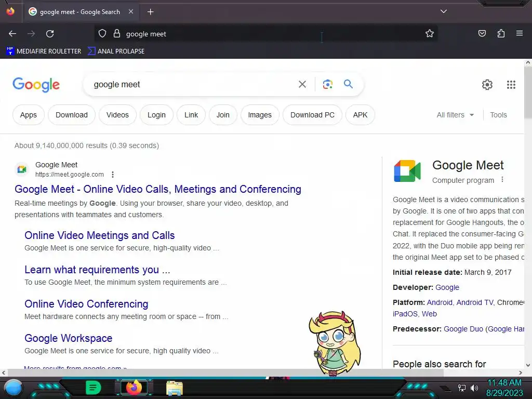Search by image with Google Lens icon
532x399 pixels.
[327, 84]
